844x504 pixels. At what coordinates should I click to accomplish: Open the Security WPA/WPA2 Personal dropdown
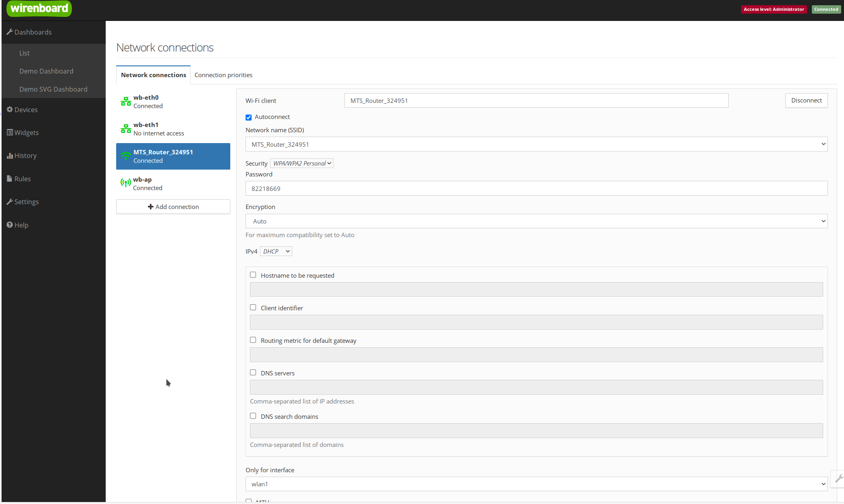[x=302, y=163]
